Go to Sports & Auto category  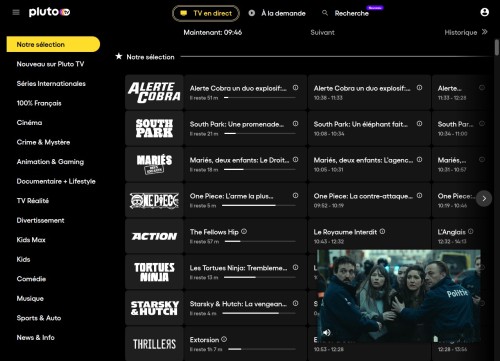pyautogui.click(x=39, y=318)
